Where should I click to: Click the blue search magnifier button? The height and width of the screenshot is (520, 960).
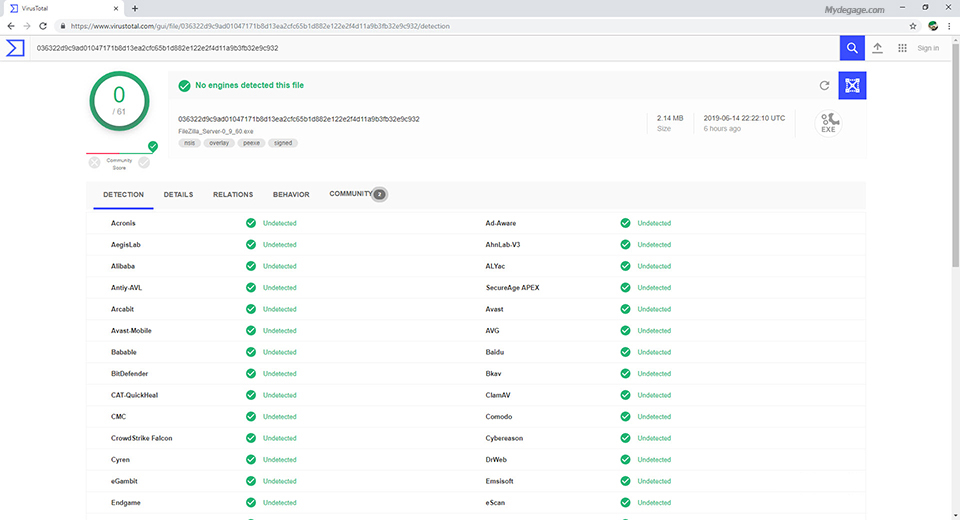pos(852,48)
